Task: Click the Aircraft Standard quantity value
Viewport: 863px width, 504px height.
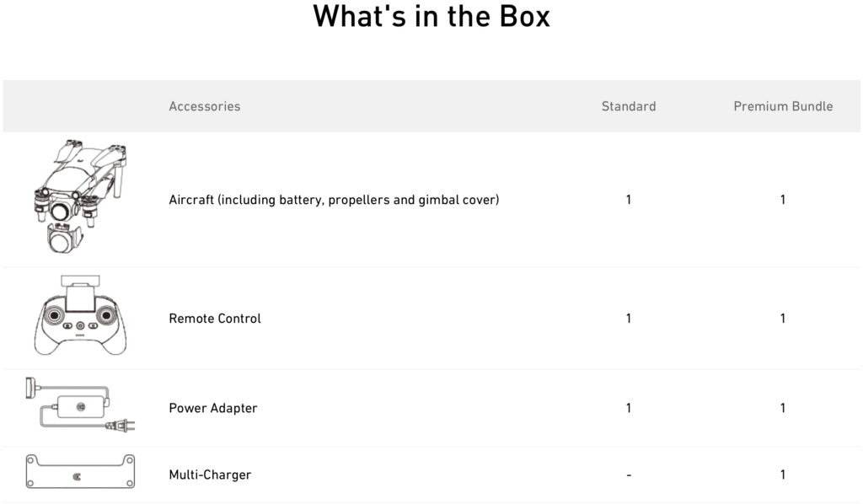Action: pyautogui.click(x=629, y=200)
